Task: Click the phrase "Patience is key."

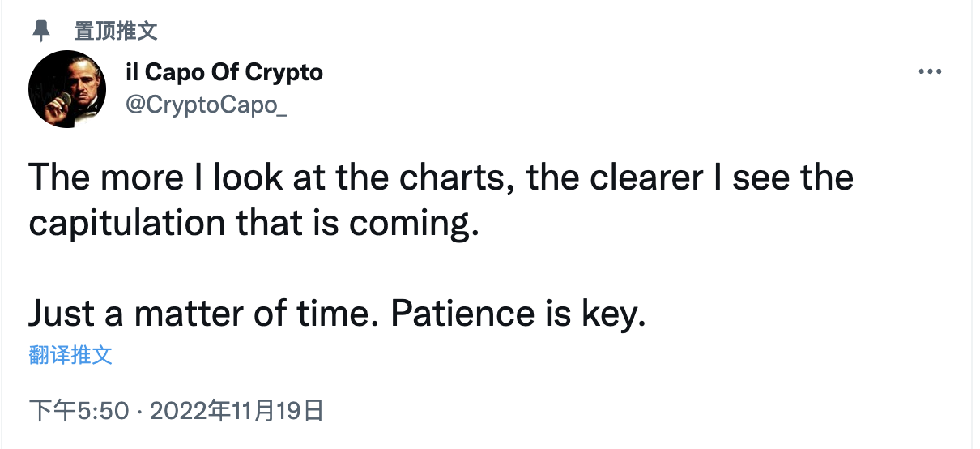Action: 518,315
